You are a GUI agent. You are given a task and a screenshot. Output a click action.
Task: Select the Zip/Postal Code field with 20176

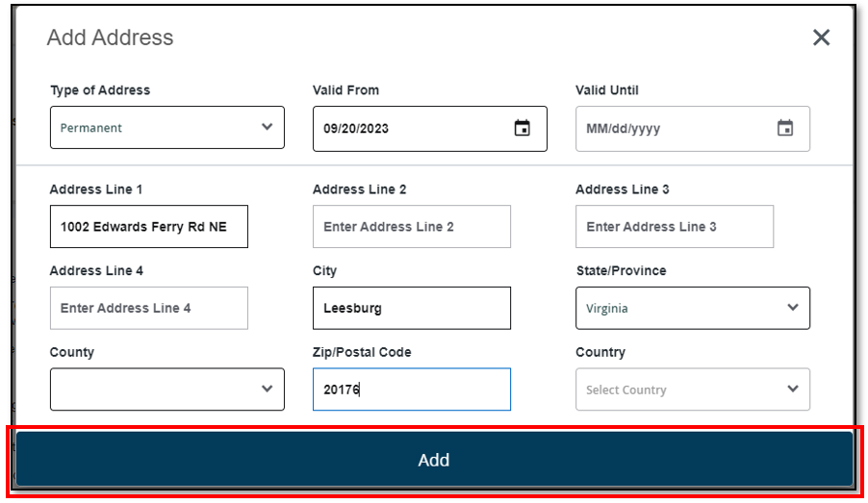(x=411, y=390)
